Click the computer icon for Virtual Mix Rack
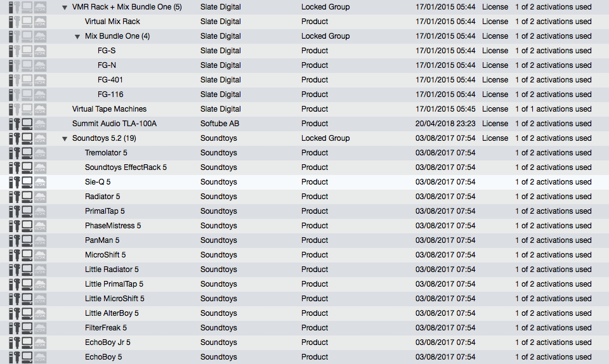 (x=27, y=22)
